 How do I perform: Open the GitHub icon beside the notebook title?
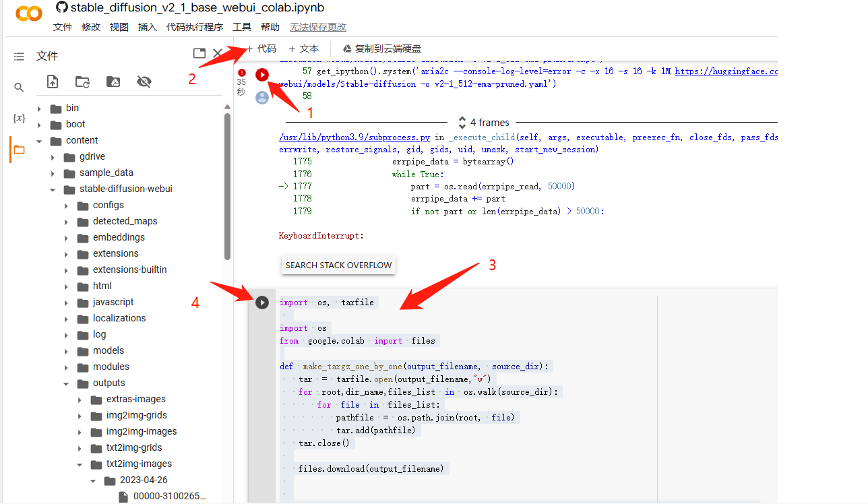pyautogui.click(x=61, y=7)
